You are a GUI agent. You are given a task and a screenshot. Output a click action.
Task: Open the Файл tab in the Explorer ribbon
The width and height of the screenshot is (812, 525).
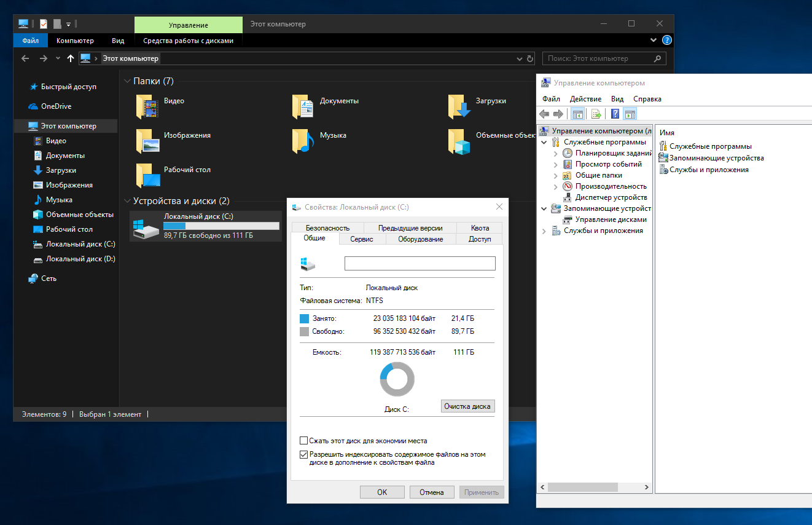tap(31, 41)
